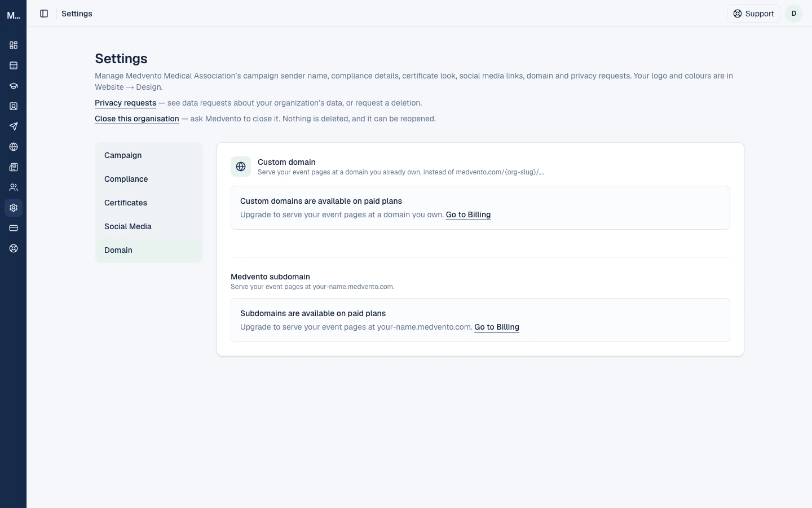The height and width of the screenshot is (508, 812).
Task: Open the globe icon in left sidebar
Action: [x=14, y=147]
